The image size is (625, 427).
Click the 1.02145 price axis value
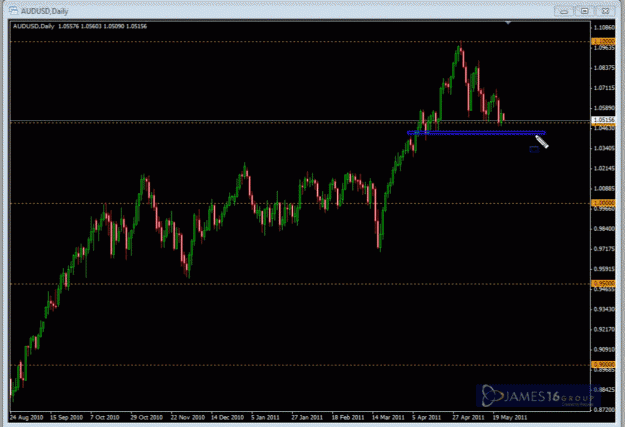coord(604,168)
